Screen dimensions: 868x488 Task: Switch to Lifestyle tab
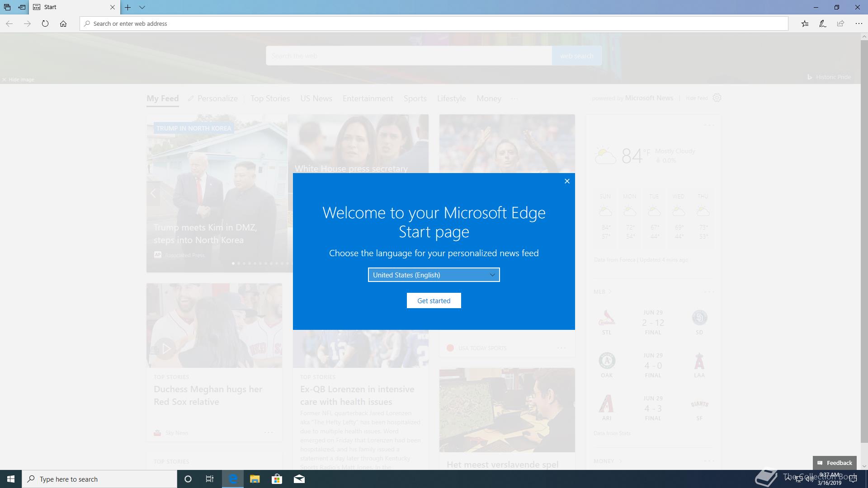[x=451, y=99]
